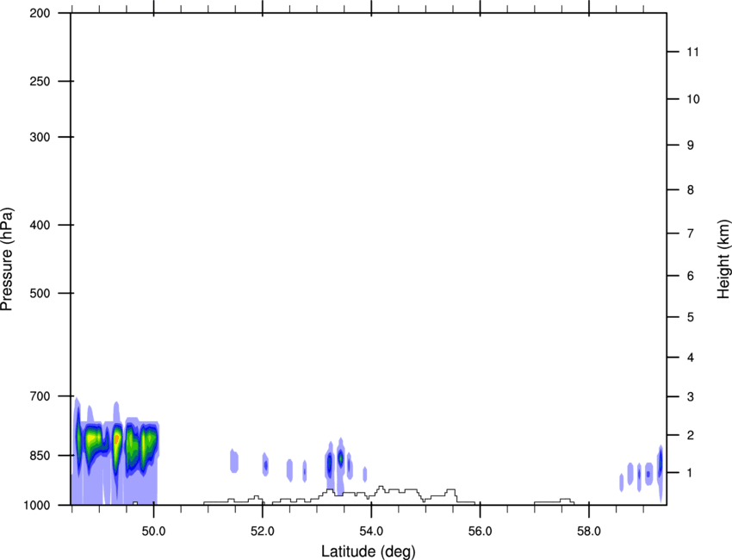Viewport: 732px width, 560px height.
Task: Click the 850 pressure tick label
Action: tap(40, 456)
